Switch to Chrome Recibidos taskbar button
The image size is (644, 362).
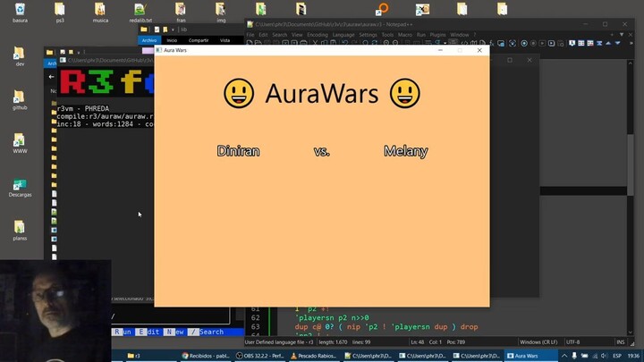tap(206, 356)
